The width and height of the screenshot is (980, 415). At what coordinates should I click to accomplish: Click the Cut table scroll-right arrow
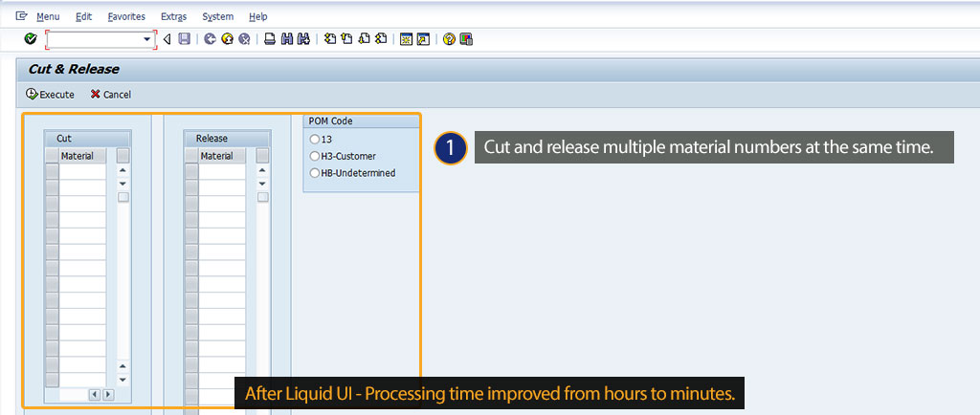coord(107,394)
